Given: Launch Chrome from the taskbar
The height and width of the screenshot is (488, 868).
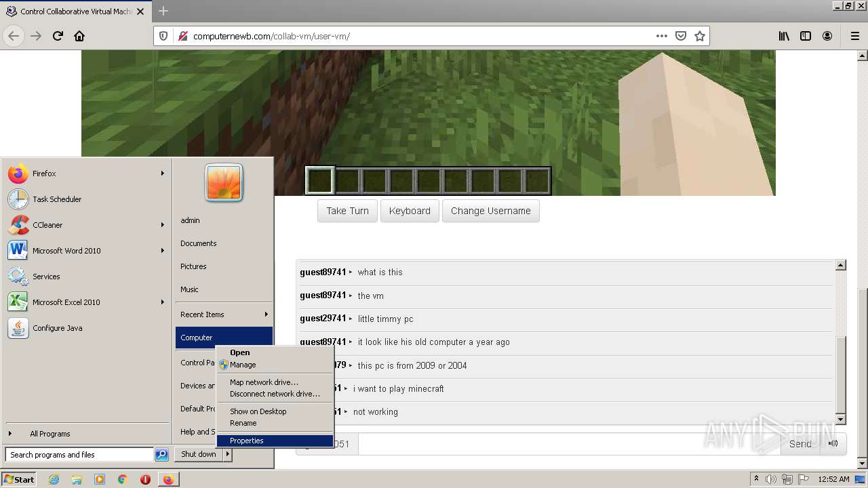Looking at the screenshot, I should [x=122, y=479].
